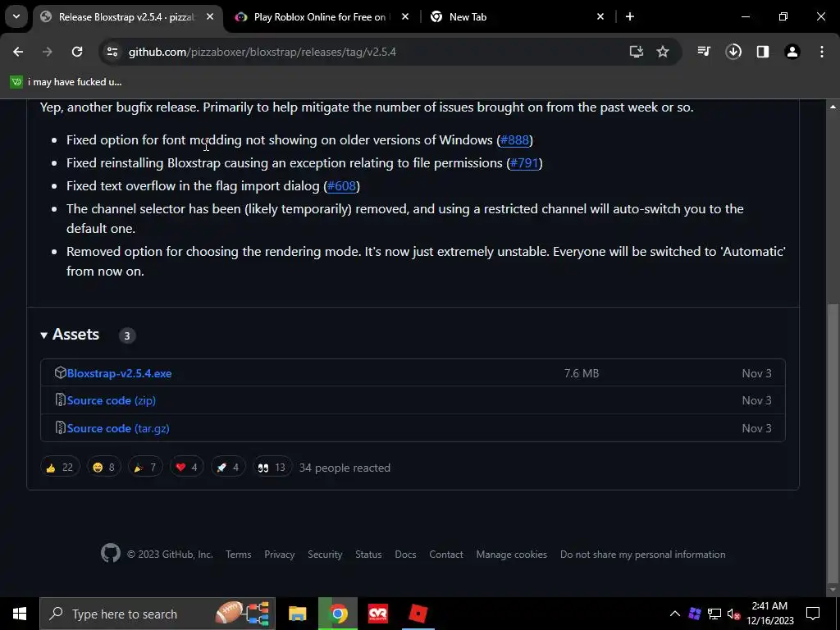Open the Contact footer link
Image resolution: width=840 pixels, height=630 pixels.
(x=446, y=555)
